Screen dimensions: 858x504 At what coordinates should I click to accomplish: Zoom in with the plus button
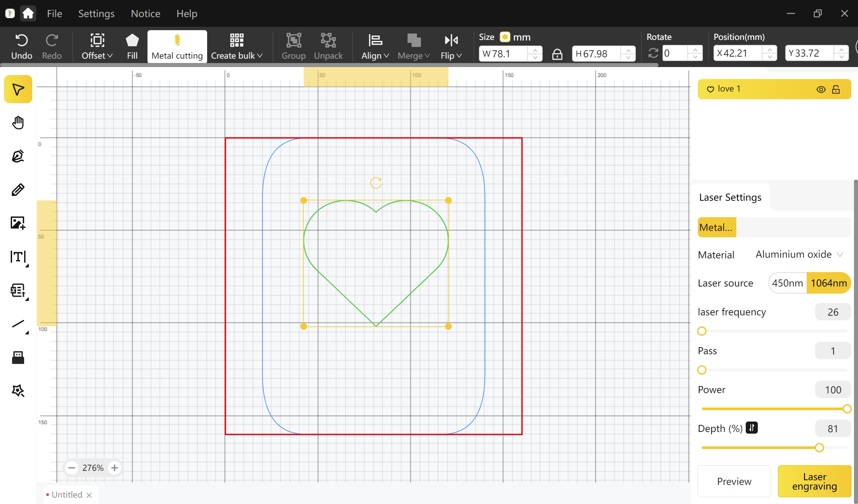115,468
